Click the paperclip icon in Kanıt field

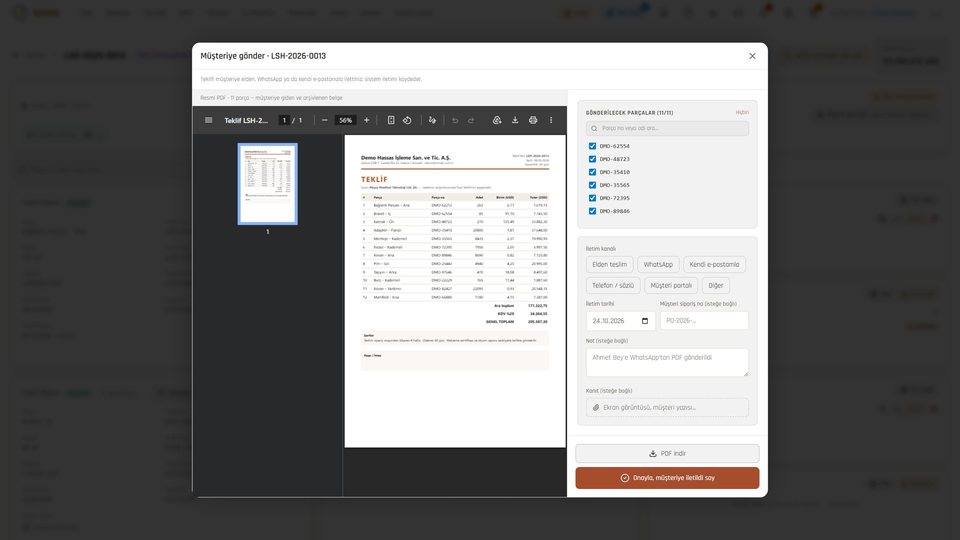pyautogui.click(x=596, y=407)
